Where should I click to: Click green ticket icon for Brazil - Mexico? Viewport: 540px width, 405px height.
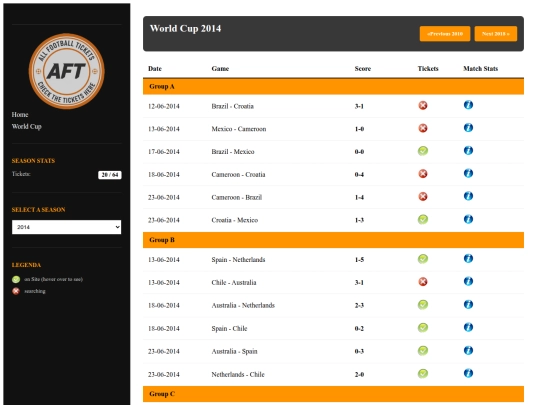point(423,151)
